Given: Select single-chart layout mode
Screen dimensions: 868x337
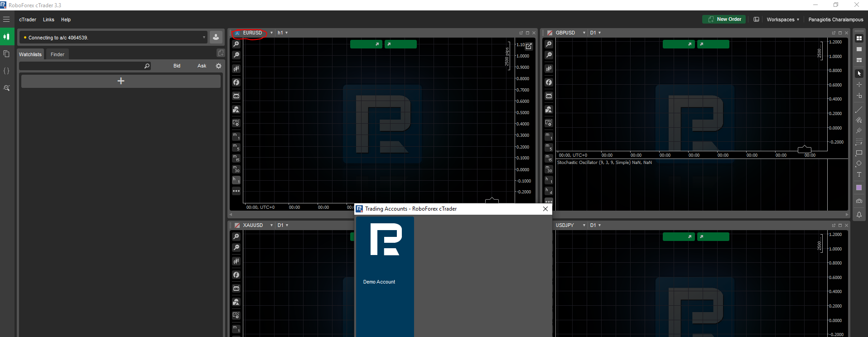Looking at the screenshot, I should coord(859,49).
